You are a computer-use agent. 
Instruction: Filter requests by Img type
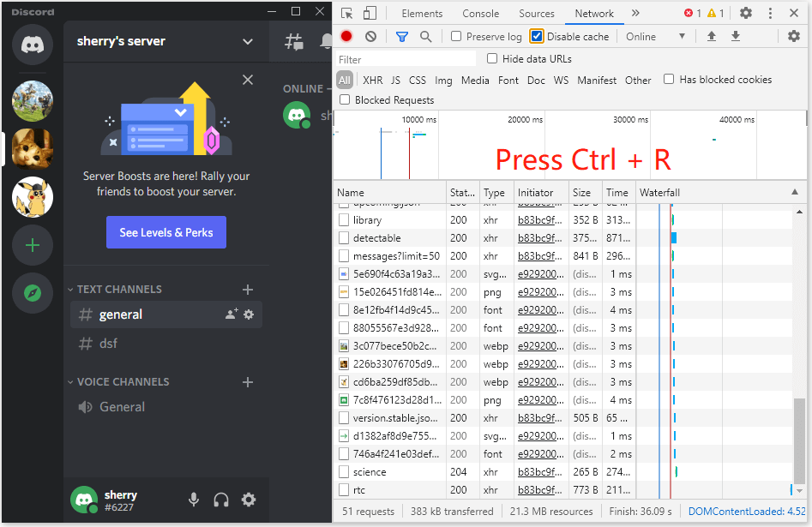coord(443,80)
